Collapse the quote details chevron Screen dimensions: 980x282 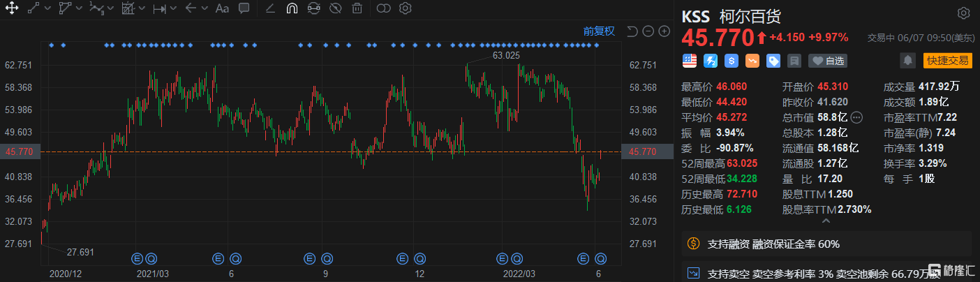(x=826, y=221)
